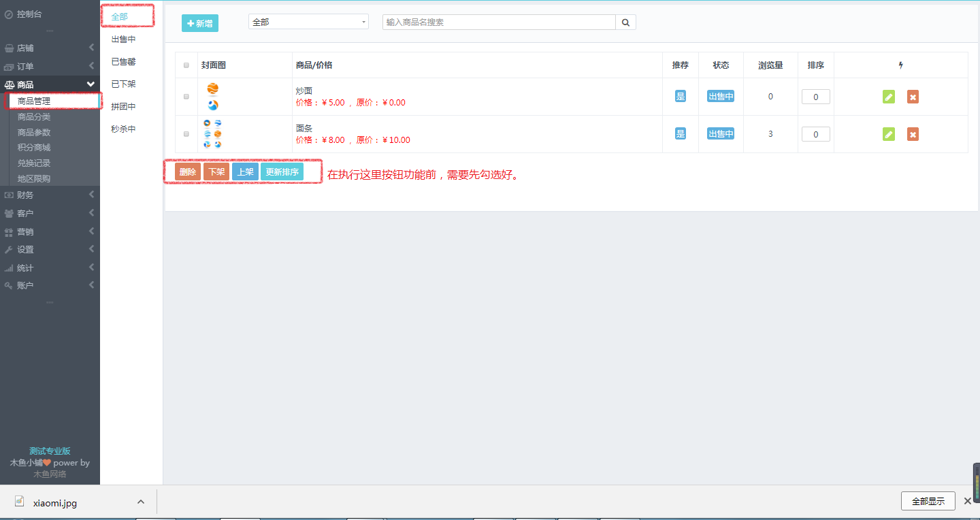Check the checkbox for the 面条 row
The width and height of the screenshot is (980, 520).
coord(186,134)
